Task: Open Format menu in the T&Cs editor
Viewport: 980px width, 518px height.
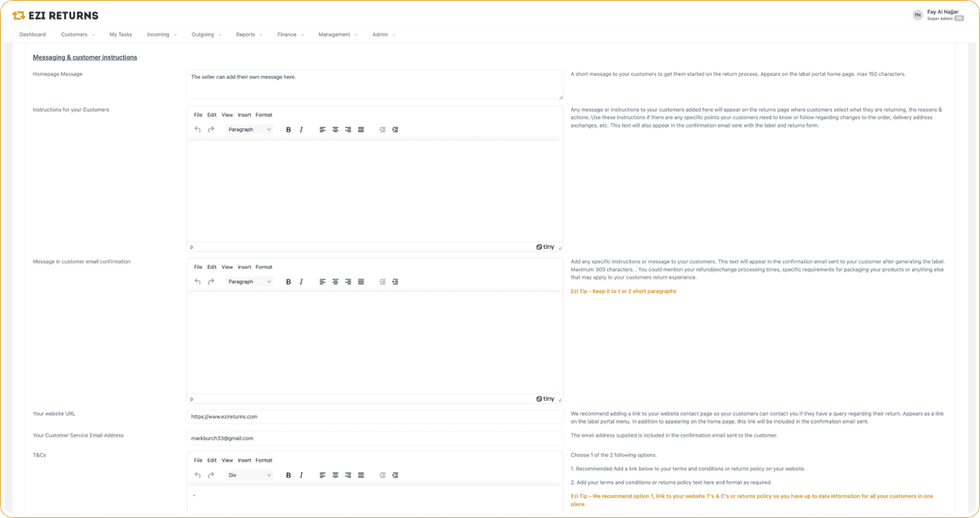Action: [x=264, y=460]
